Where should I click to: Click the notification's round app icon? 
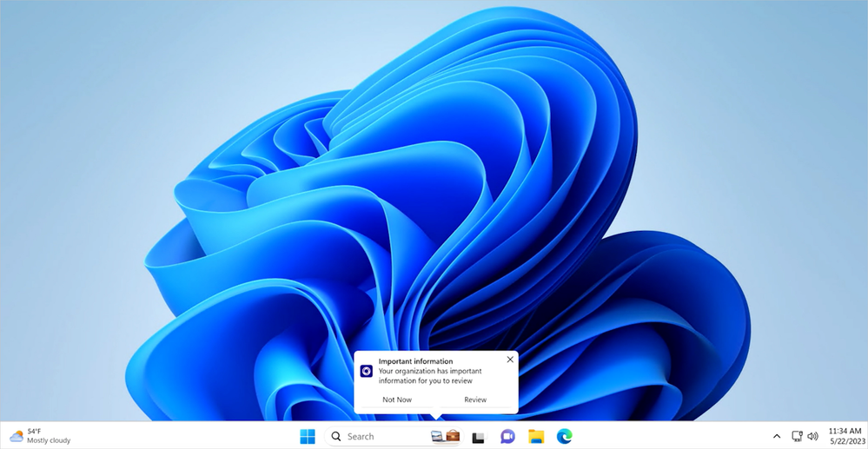[x=367, y=371]
